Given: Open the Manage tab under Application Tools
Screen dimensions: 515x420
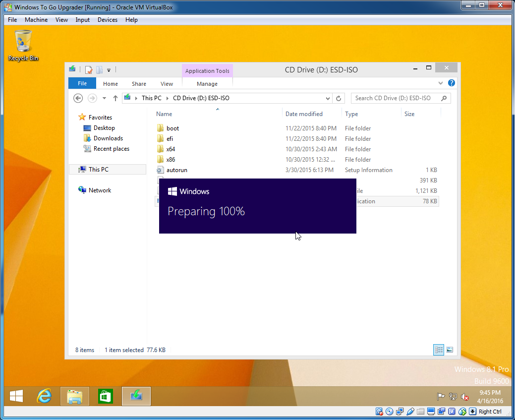Looking at the screenshot, I should click(x=207, y=84).
